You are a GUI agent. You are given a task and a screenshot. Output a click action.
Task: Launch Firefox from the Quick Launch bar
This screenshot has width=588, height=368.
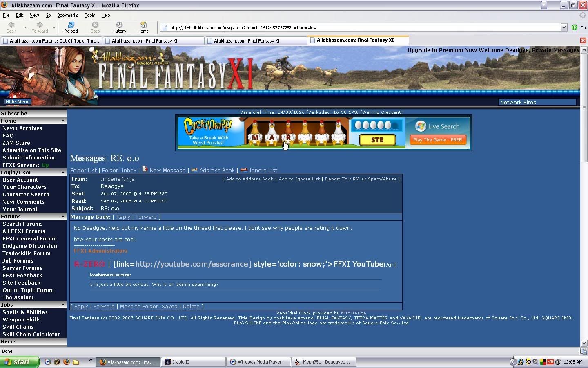click(x=67, y=362)
